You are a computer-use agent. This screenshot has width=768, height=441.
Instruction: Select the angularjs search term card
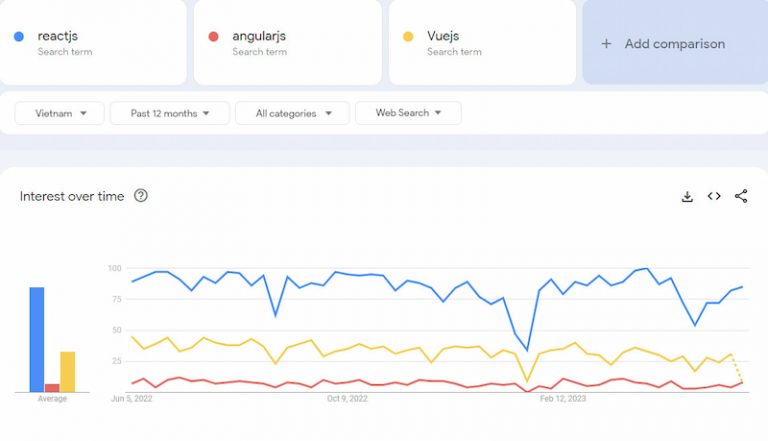[287, 43]
